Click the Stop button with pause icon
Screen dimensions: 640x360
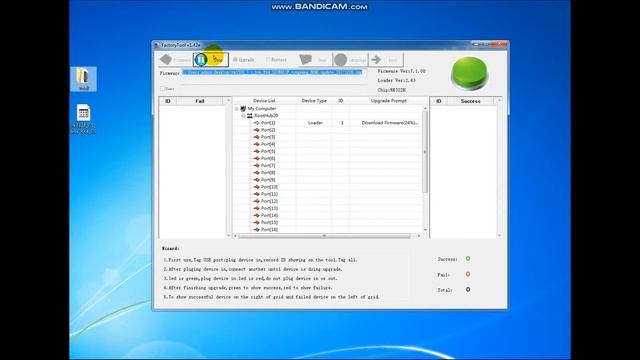(x=211, y=60)
